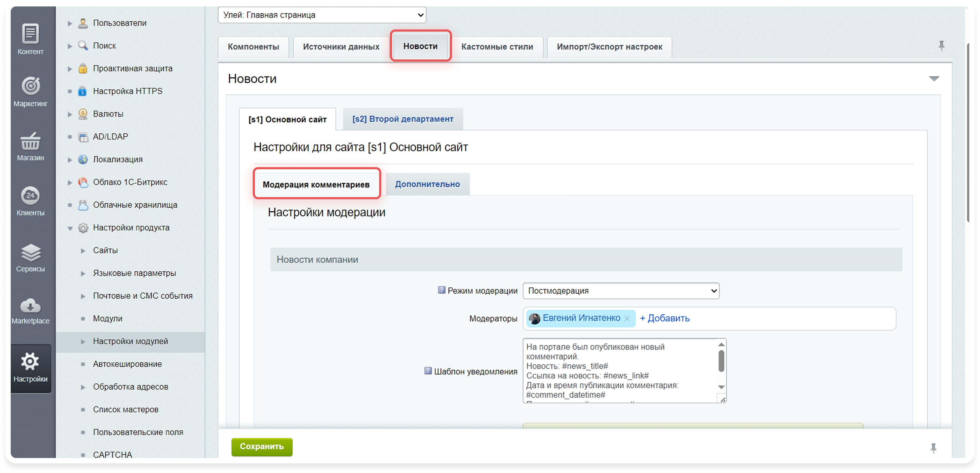Image resolution: width=980 pixels, height=473 pixels.
Task: Switch to the Кастомные стили tab
Action: click(x=497, y=47)
